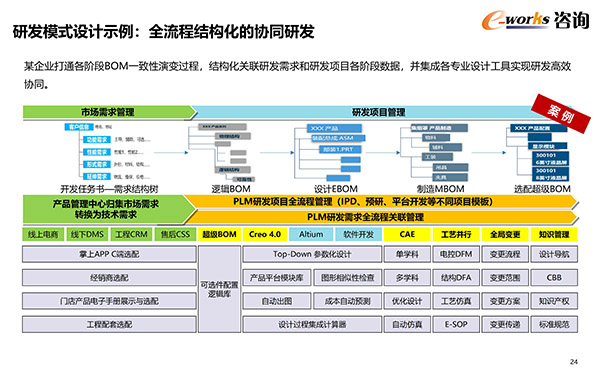Click the 设计EBOM structure diagram

click(329, 152)
